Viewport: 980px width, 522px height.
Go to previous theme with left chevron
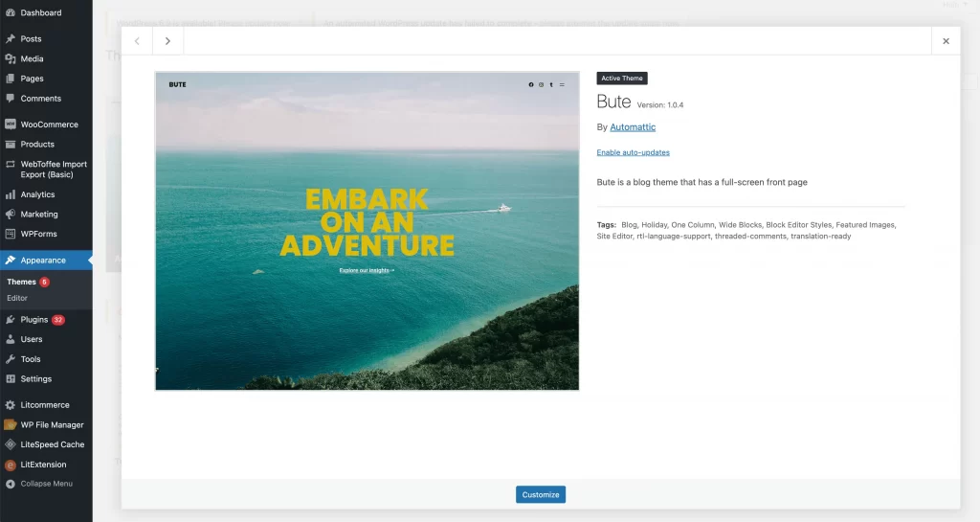137,41
